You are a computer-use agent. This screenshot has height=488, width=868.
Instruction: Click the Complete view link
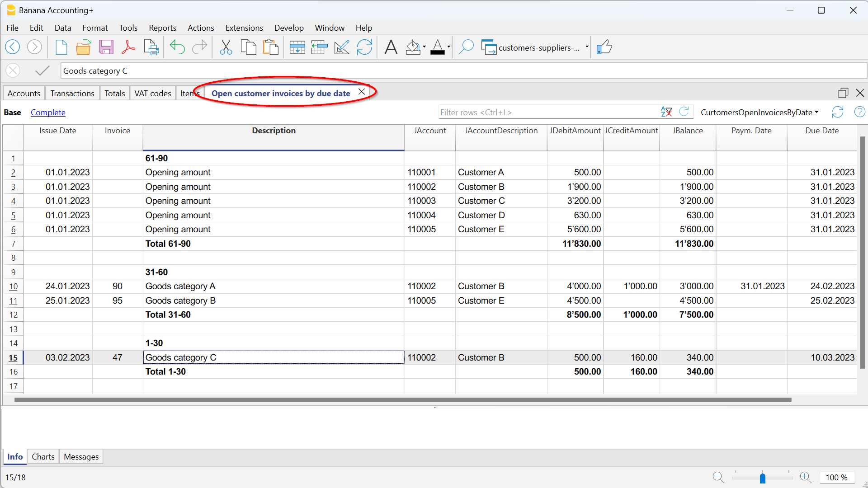48,113
